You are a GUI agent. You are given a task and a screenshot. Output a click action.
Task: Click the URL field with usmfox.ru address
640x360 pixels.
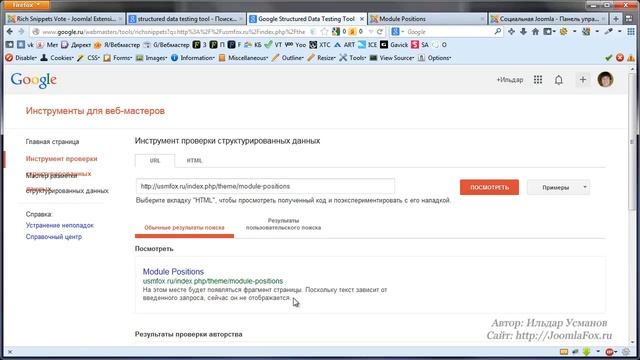click(x=265, y=186)
